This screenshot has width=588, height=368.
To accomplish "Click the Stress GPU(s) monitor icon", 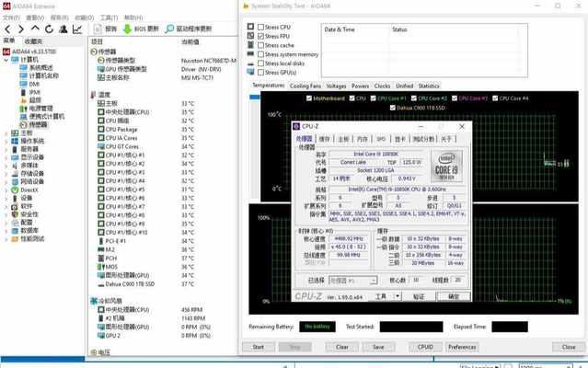I will [x=250, y=72].
